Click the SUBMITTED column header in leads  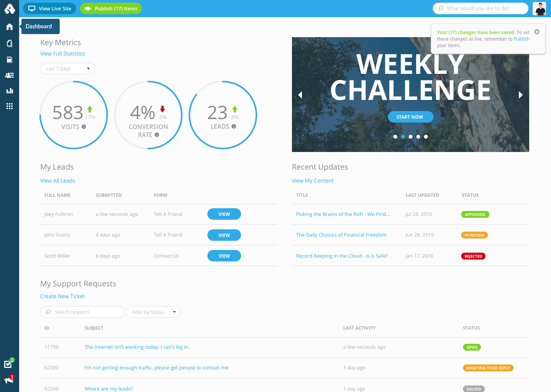109,195
